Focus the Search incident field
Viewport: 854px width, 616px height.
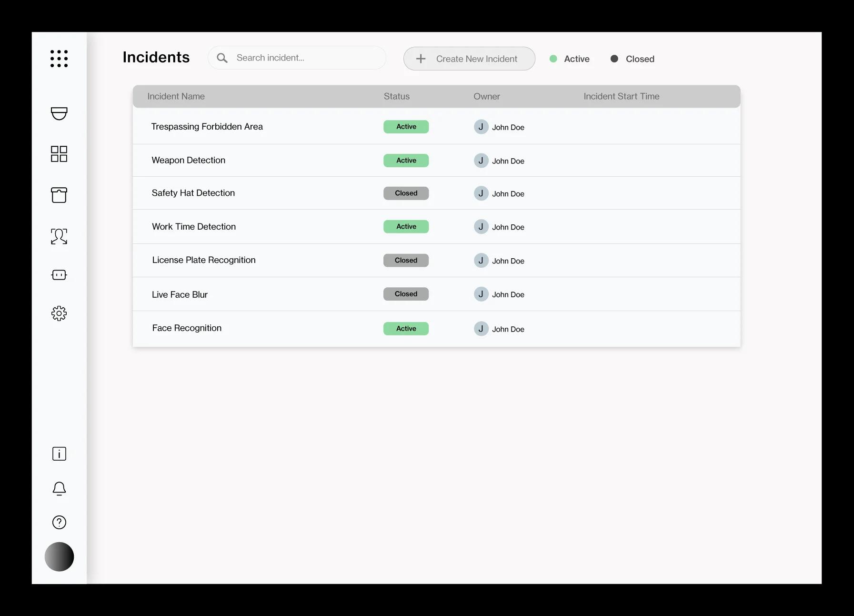tap(297, 58)
